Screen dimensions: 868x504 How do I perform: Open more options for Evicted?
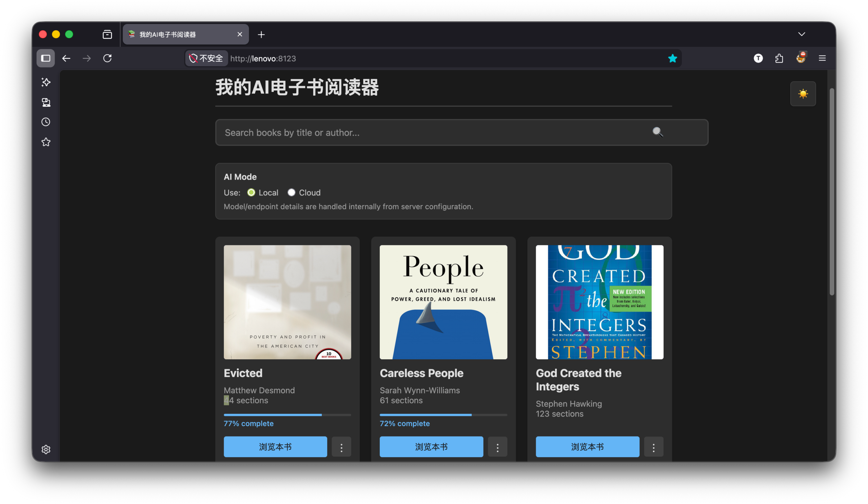341,447
